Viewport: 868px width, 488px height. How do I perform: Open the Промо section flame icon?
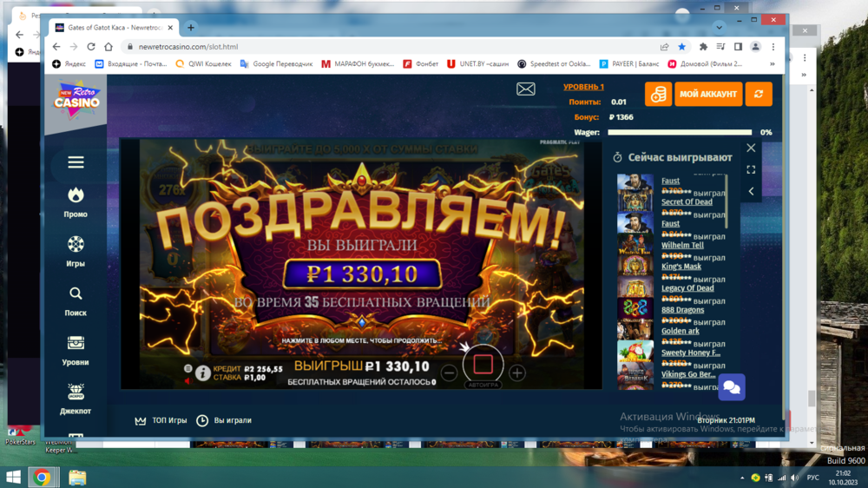(x=76, y=195)
